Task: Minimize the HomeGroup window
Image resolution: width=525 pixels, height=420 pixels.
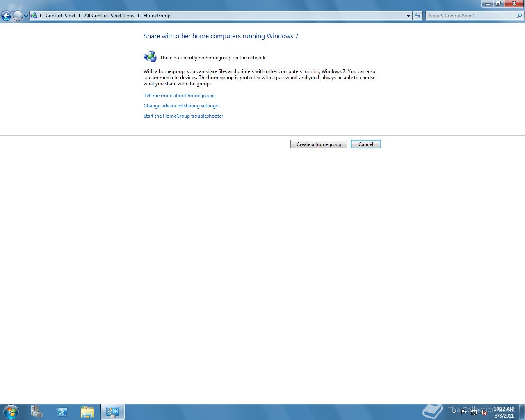Action: tap(487, 3)
